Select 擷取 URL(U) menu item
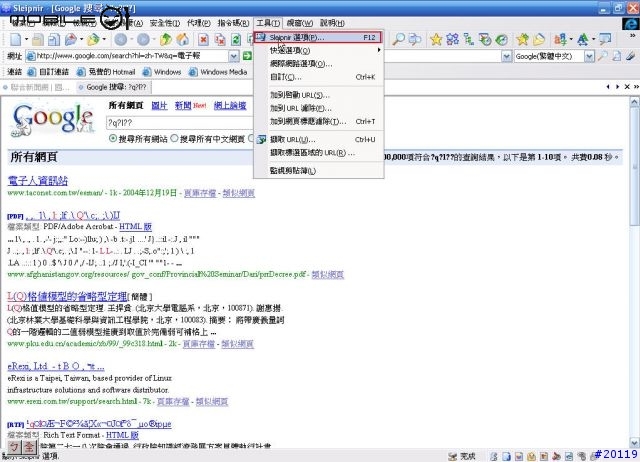Screen dimensions: 640x462 [x=318, y=140]
